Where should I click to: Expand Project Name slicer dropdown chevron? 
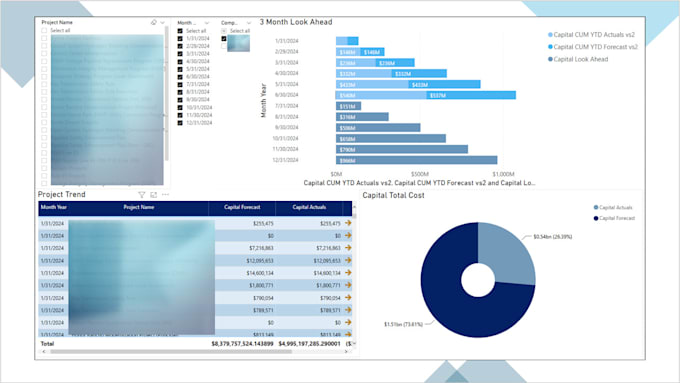pyautogui.click(x=163, y=23)
